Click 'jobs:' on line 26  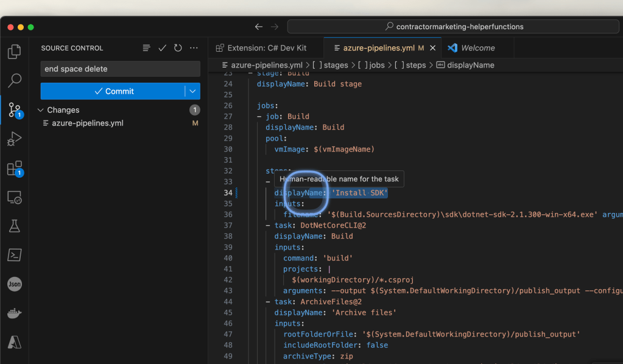[267, 106]
